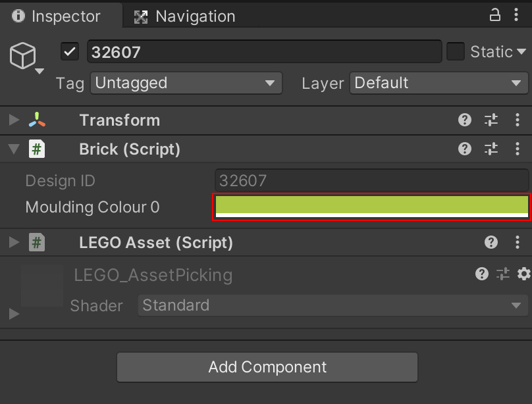
Task: Open Brick script presets icon
Action: pos(491,149)
